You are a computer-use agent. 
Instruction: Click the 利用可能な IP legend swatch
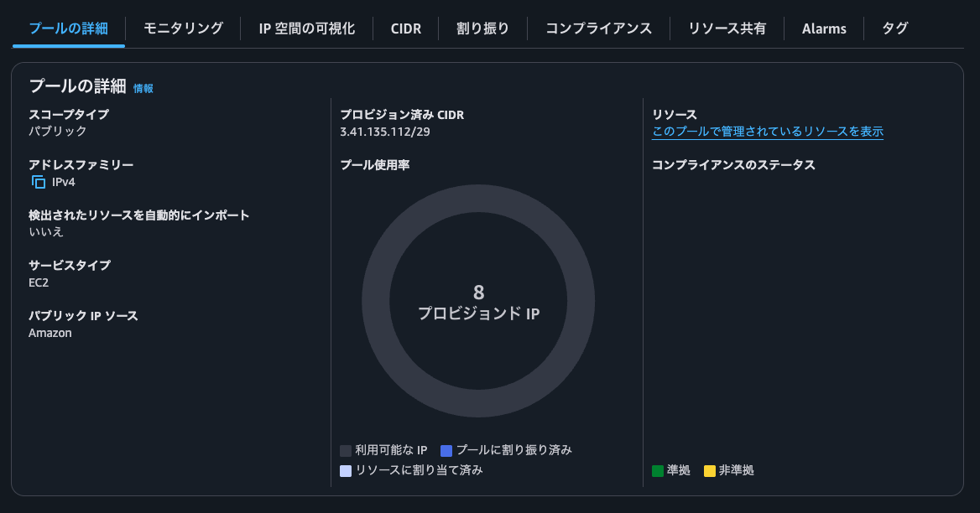point(344,449)
